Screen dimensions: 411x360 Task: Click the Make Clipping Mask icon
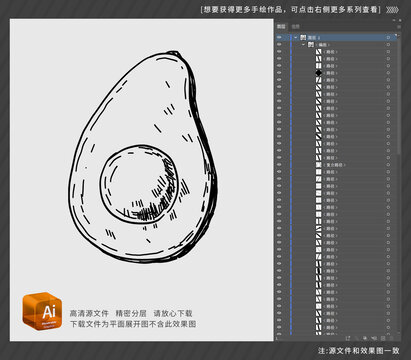(x=365, y=338)
